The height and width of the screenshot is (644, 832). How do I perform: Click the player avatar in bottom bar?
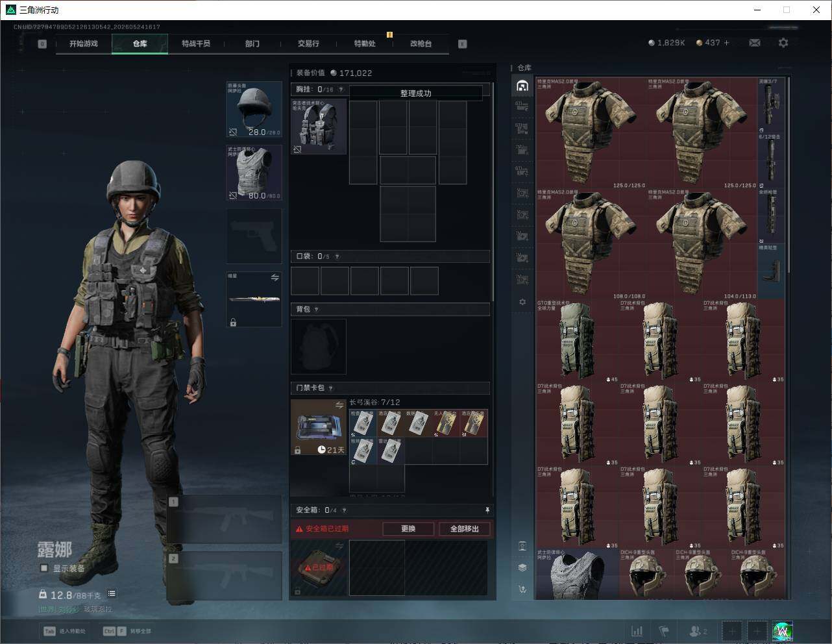pyautogui.click(x=783, y=631)
